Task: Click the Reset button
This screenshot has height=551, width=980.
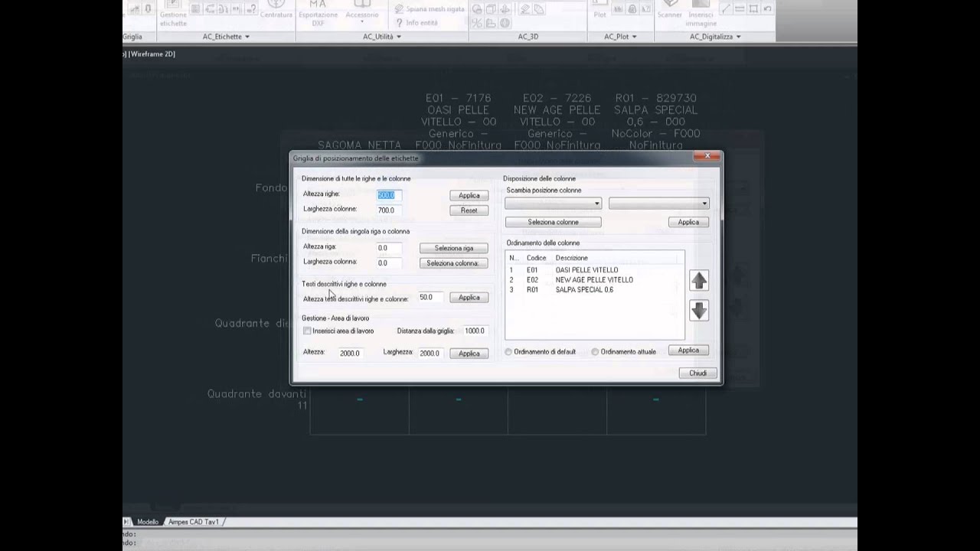Action: (469, 210)
